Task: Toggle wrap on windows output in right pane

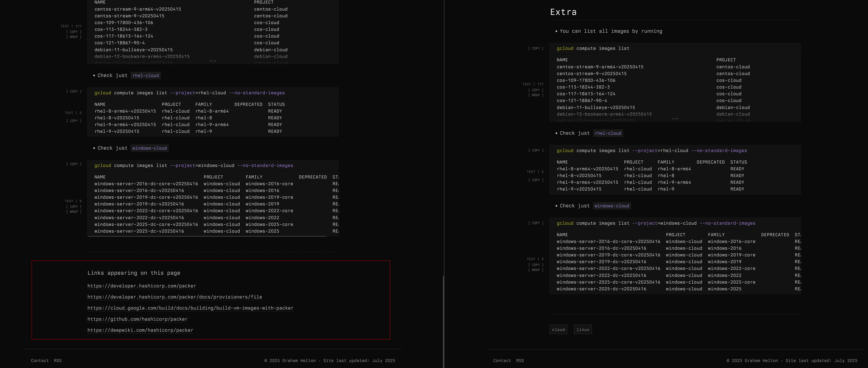Action: point(536,270)
